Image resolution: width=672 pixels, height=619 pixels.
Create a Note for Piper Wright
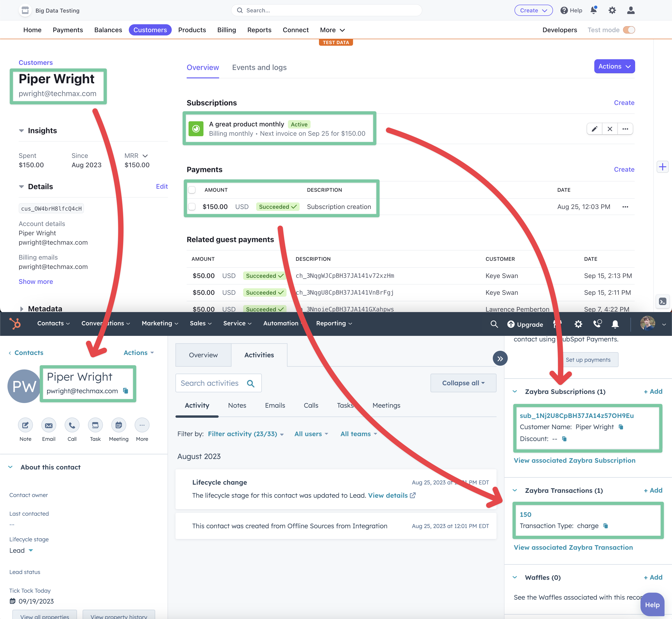point(25,425)
